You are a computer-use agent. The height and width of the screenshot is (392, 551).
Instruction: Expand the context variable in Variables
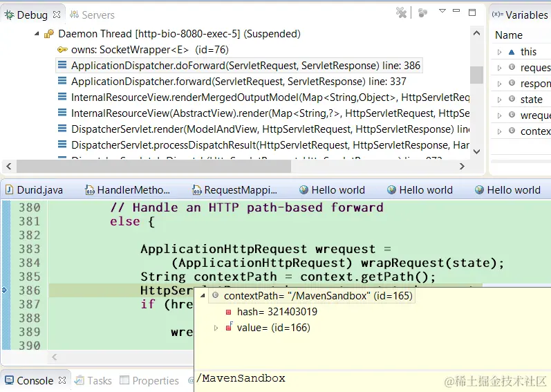coord(499,131)
